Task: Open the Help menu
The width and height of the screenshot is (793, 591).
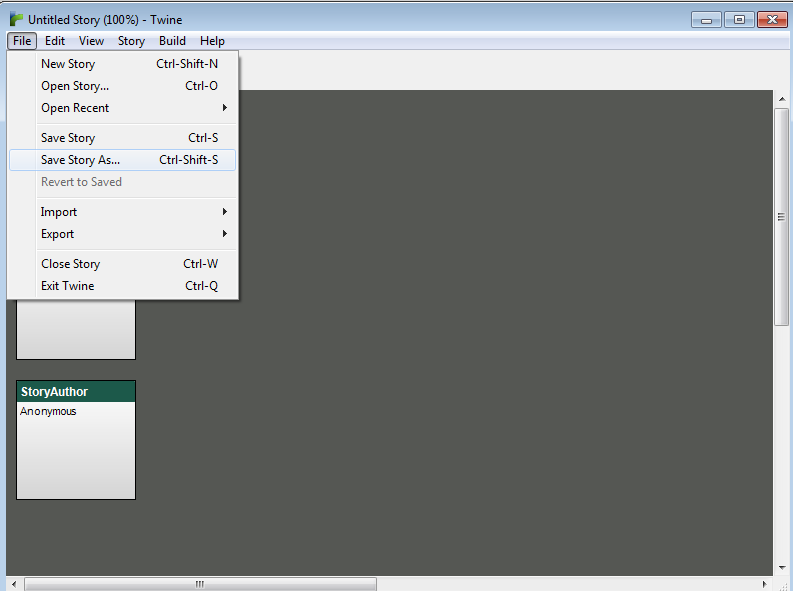Action: 212,41
